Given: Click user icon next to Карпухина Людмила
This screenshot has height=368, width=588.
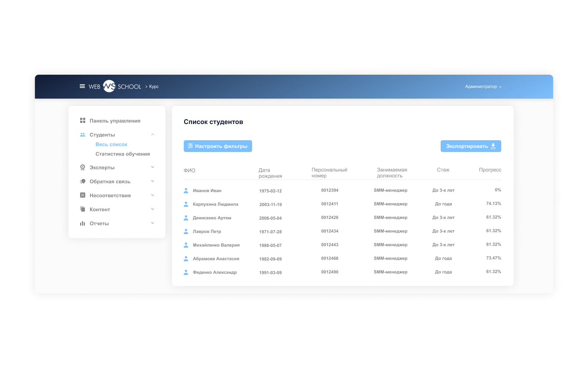Looking at the screenshot, I should (186, 204).
